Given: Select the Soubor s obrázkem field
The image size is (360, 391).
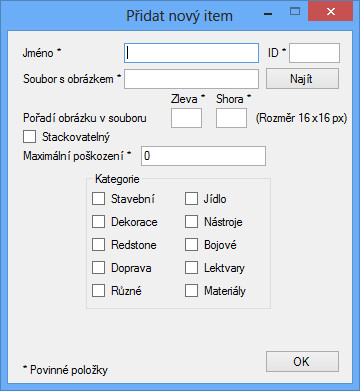Looking at the screenshot, I should (x=191, y=79).
